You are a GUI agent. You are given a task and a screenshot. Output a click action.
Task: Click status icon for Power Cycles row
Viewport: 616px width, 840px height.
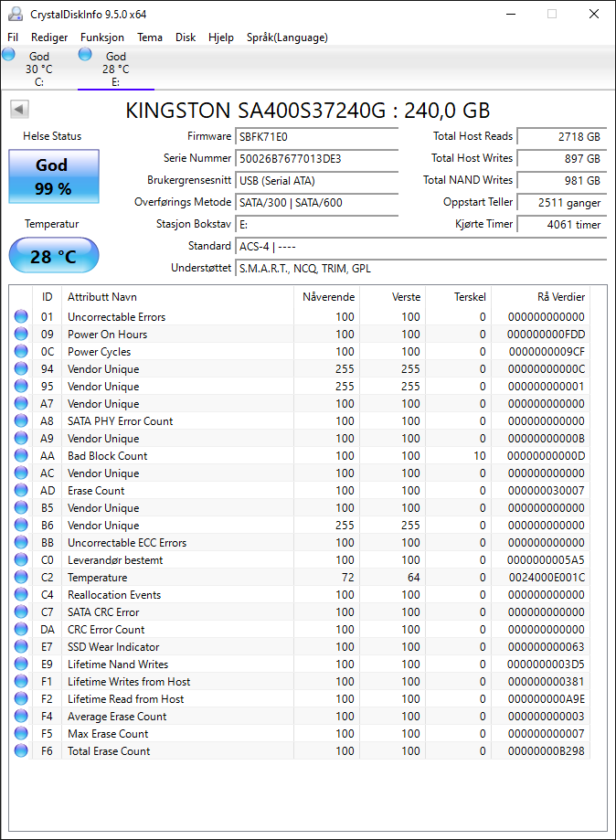21,351
